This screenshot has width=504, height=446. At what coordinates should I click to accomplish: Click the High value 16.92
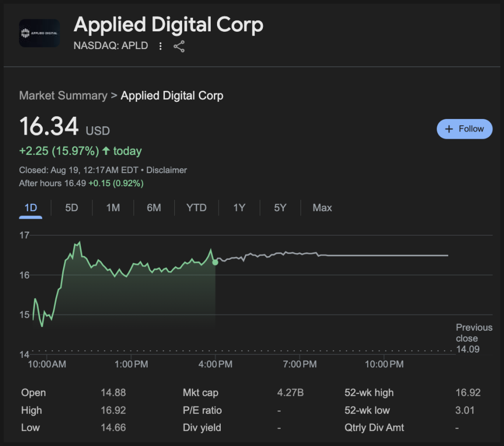(x=113, y=411)
